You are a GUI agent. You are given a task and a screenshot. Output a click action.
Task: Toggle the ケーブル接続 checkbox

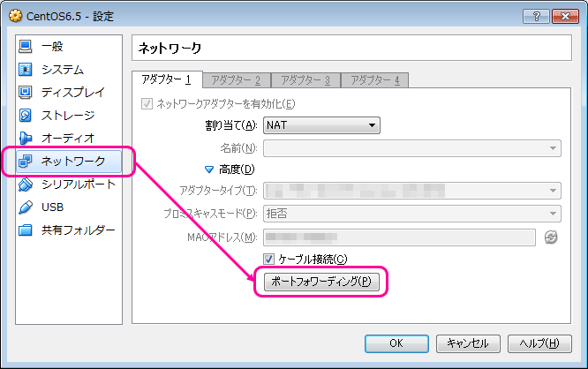(268, 260)
